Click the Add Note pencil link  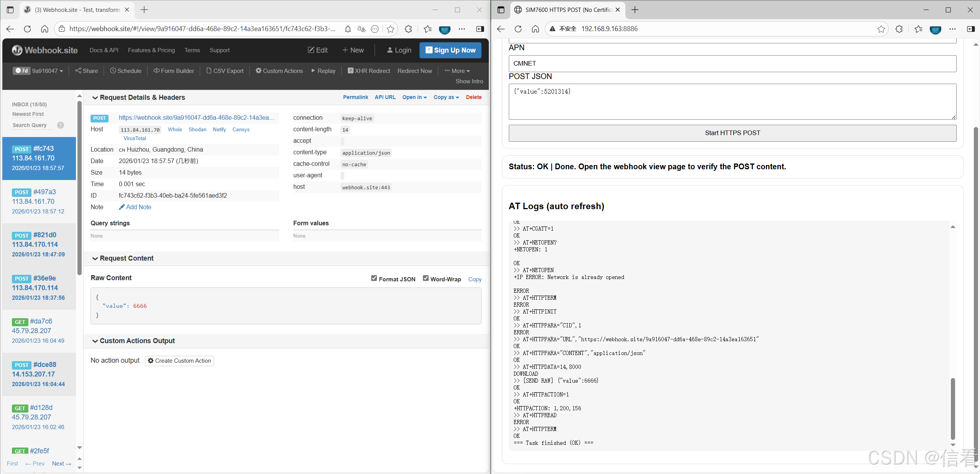[135, 207]
